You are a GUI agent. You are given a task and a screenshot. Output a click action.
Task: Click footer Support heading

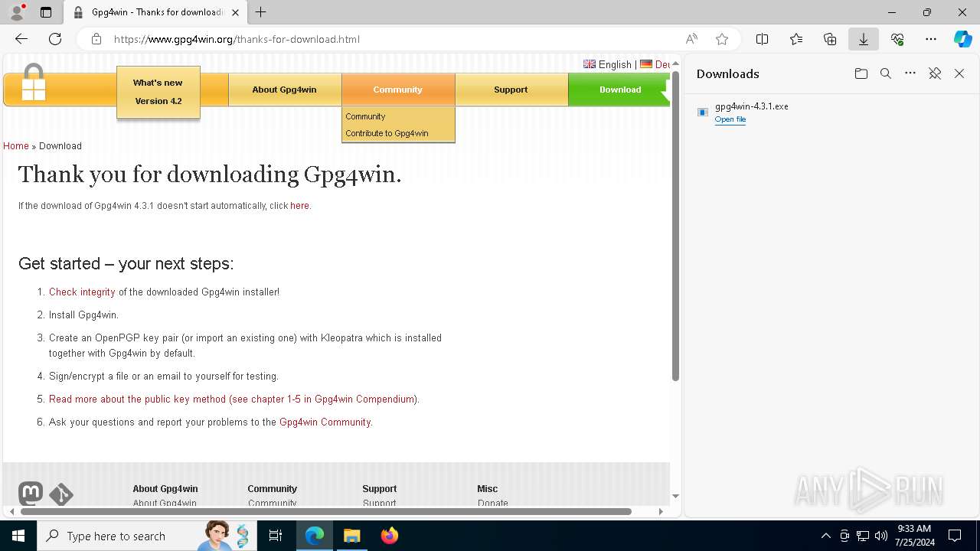[x=379, y=489]
